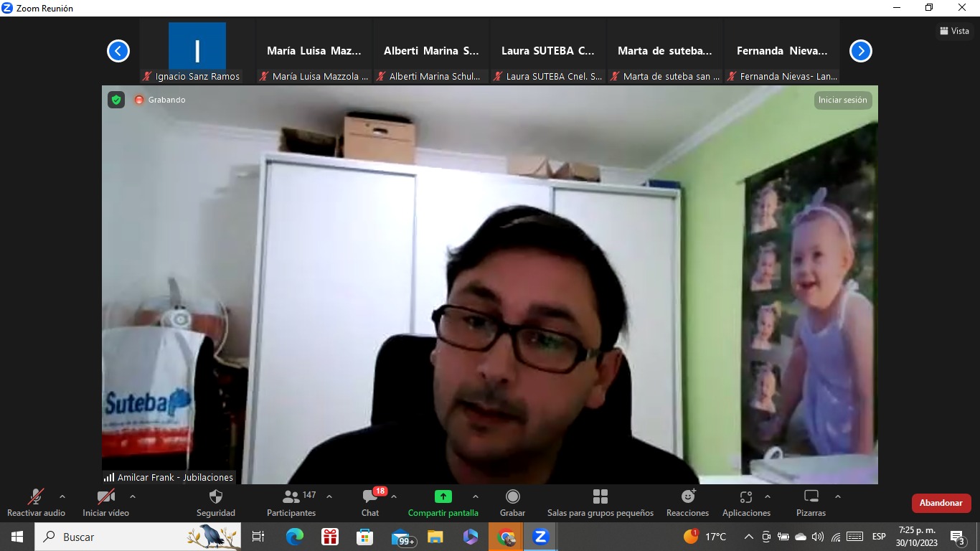The image size is (980, 551).
Task: Click the green encryption shield icon
Action: [x=116, y=100]
